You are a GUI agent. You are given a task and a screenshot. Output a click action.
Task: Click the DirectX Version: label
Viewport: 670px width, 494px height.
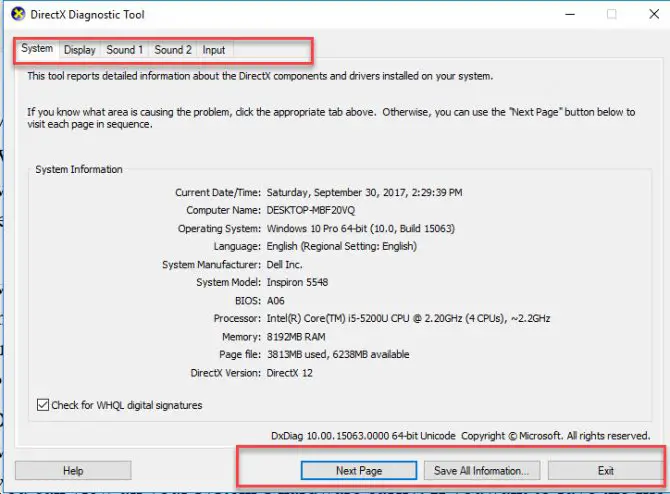[x=225, y=373]
